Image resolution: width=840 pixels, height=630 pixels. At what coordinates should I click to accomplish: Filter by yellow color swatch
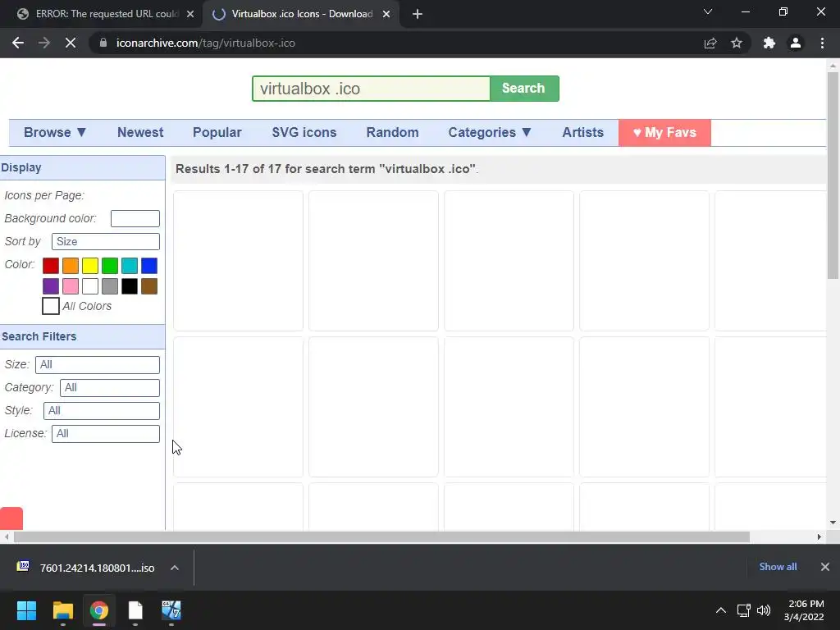tap(90, 266)
